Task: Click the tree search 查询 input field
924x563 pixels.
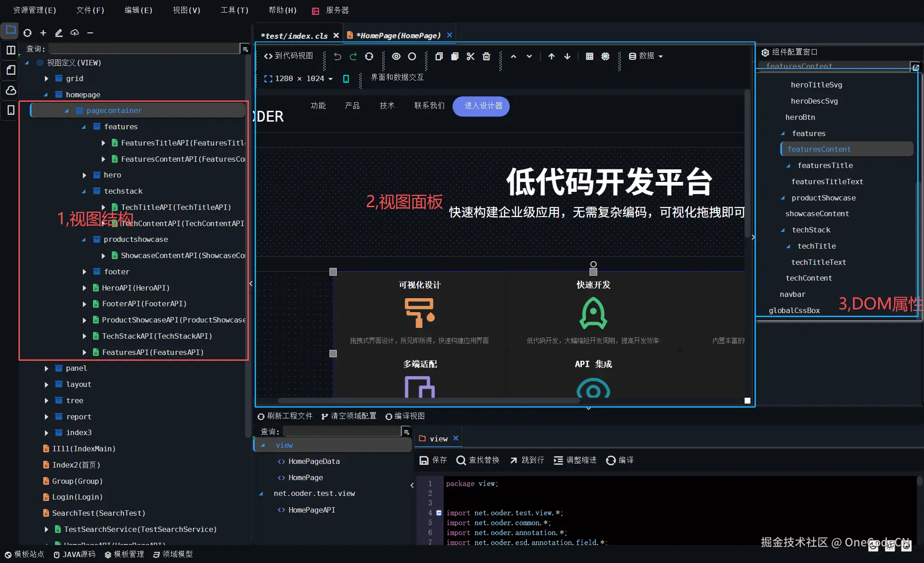Action: [144, 49]
